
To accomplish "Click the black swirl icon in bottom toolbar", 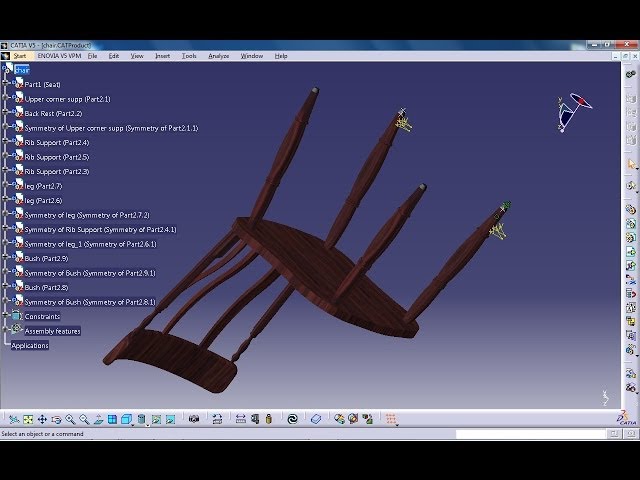I will pyautogui.click(x=292, y=419).
